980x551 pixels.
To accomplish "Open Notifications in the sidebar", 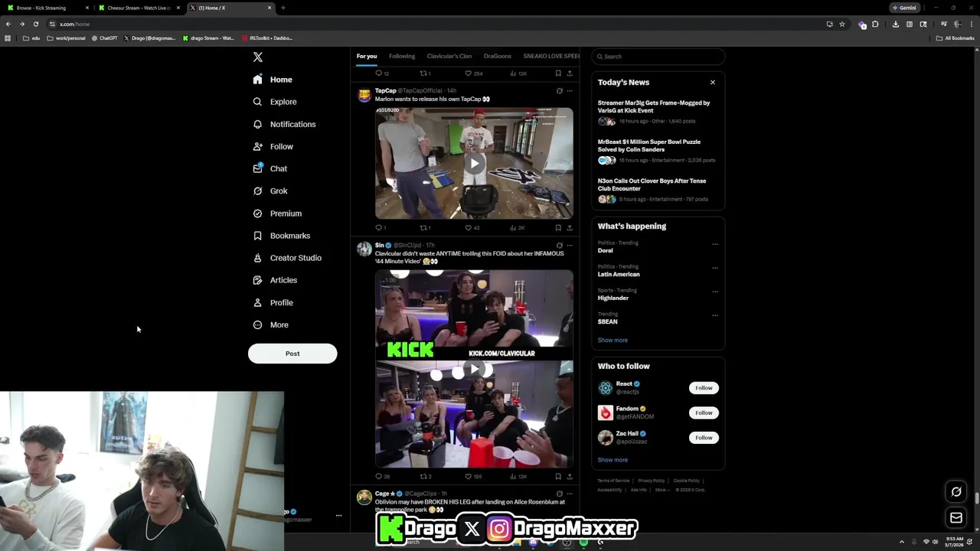I will (284, 124).
